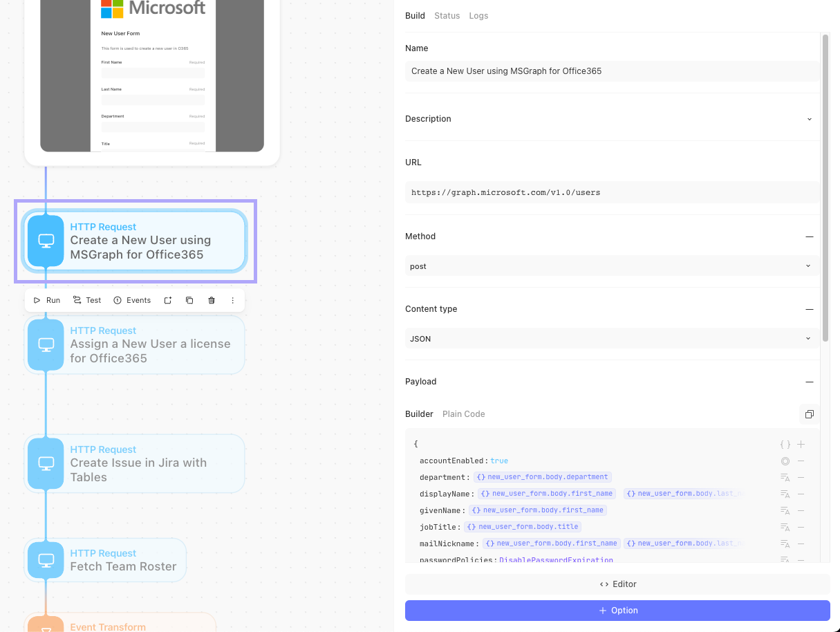This screenshot has height=632, width=840.
Task: Open the Logs tab
Action: pos(478,16)
